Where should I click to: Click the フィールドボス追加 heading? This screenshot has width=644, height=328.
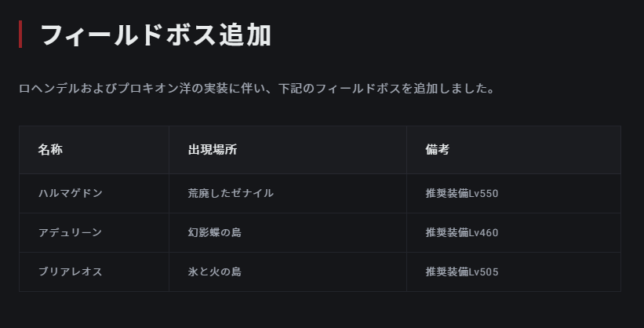click(x=155, y=35)
